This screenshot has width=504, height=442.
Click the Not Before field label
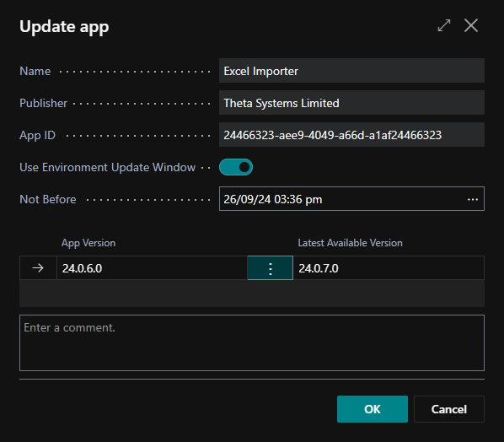tap(48, 199)
